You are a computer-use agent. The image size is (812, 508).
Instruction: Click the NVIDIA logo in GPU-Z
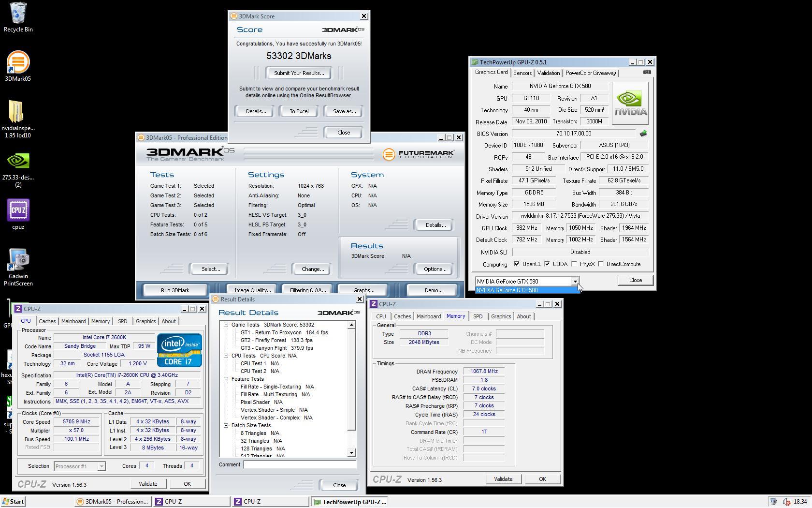(630, 104)
